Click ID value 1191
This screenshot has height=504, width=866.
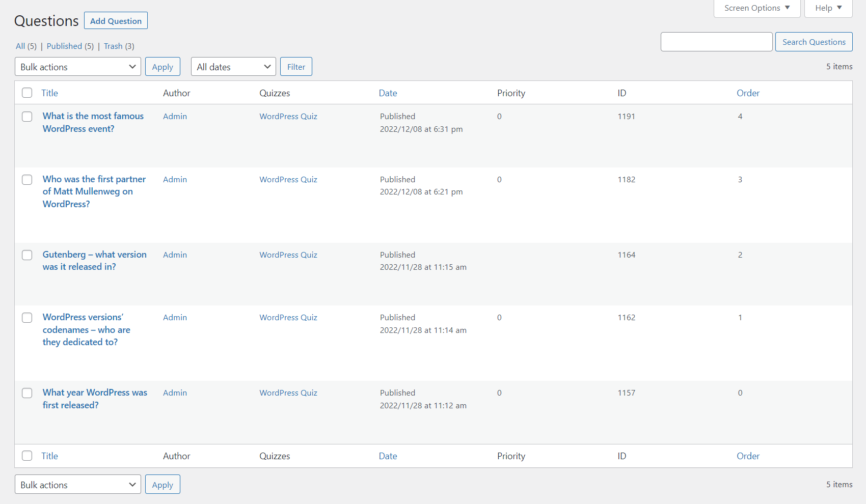(626, 117)
